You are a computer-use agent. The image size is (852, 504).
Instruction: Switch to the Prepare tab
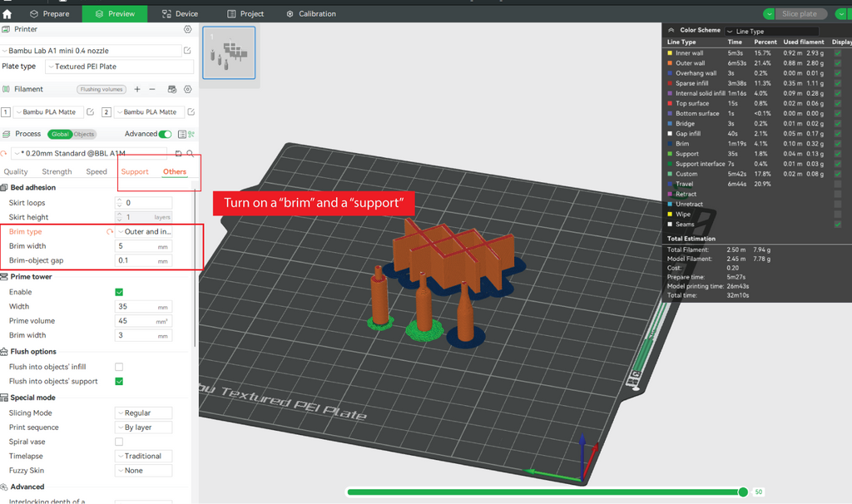pos(49,14)
